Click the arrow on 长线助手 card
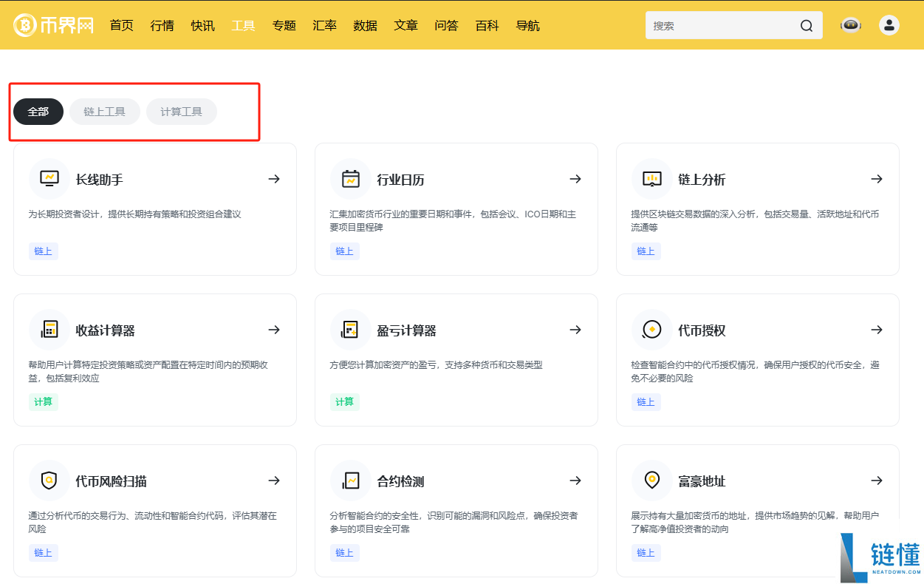924x584 pixels. pyautogui.click(x=274, y=179)
